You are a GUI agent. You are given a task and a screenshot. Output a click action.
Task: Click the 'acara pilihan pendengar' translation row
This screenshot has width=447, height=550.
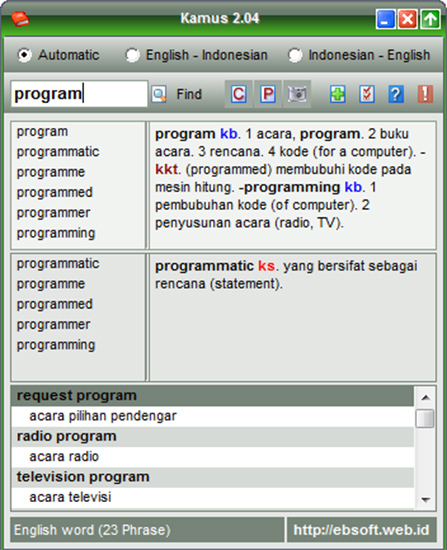point(213,416)
